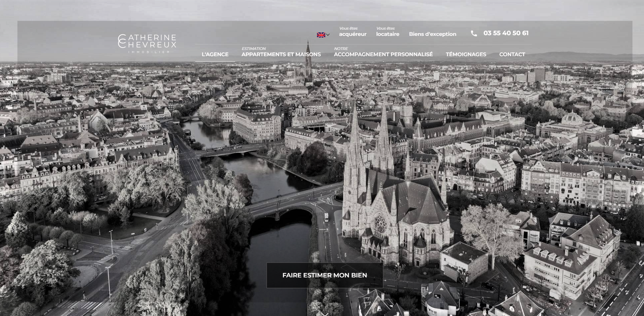The height and width of the screenshot is (316, 644).
Task: Select the L'AGENCE menu item
Action: 215,54
